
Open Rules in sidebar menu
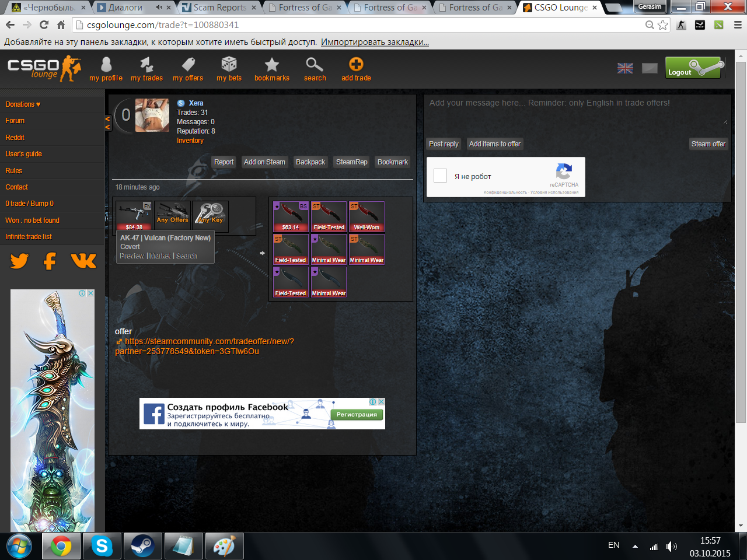pyautogui.click(x=13, y=171)
